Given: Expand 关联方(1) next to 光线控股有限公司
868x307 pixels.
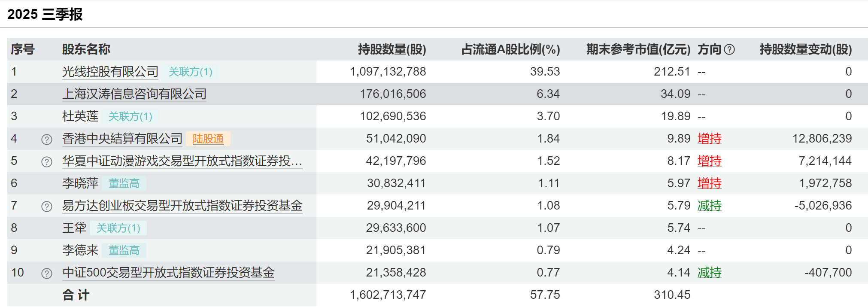Looking at the screenshot, I should point(190,72).
